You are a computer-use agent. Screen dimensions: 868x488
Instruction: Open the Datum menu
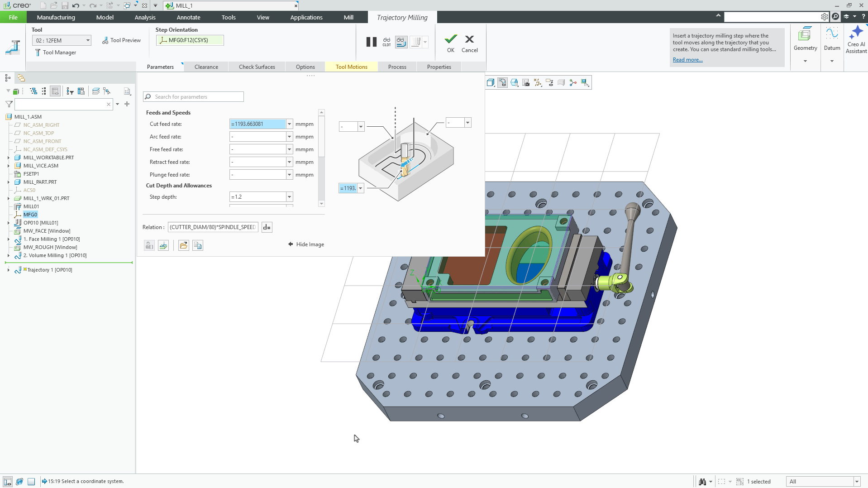832,44
